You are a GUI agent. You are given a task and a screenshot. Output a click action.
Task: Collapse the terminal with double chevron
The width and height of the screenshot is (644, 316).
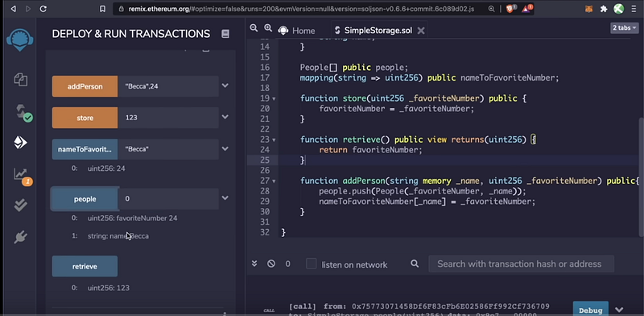pos(254,264)
